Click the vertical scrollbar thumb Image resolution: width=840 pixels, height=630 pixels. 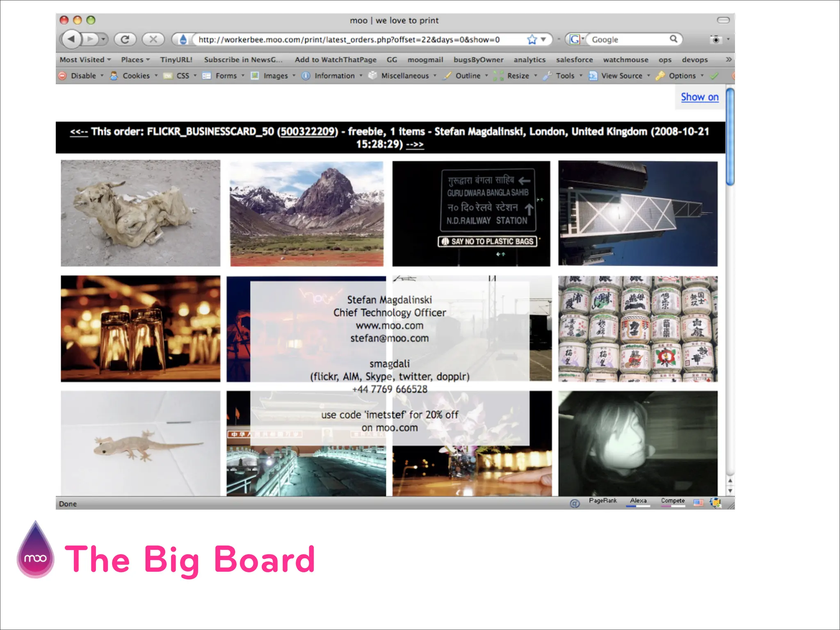point(730,137)
